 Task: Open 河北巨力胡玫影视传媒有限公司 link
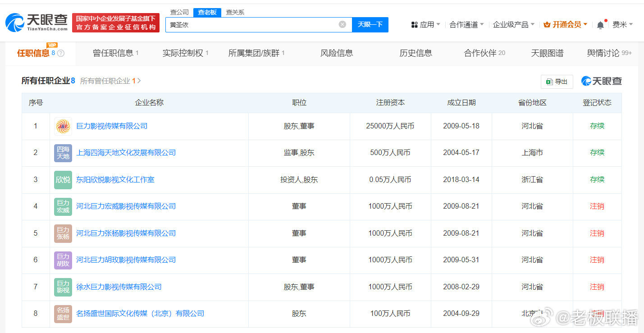[126, 260]
